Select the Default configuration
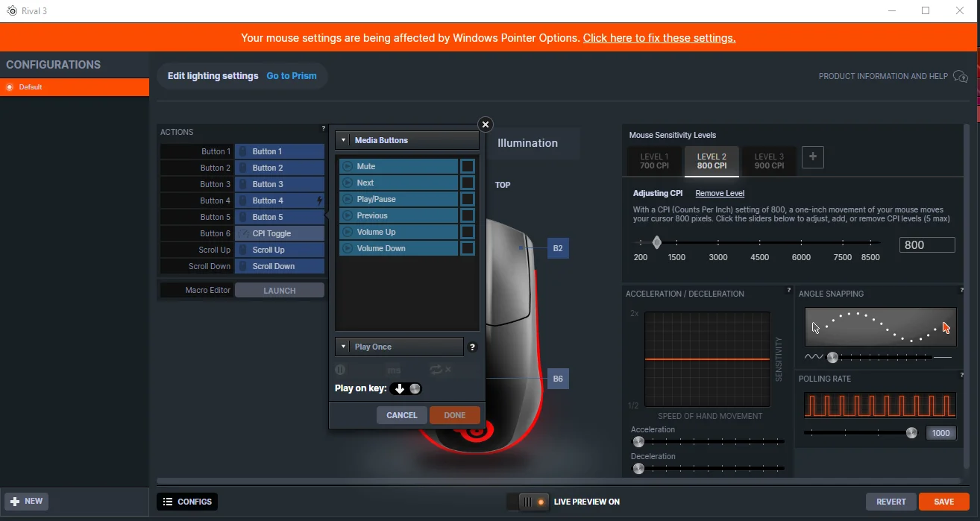Viewport: 980px width, 521px height. coord(75,87)
